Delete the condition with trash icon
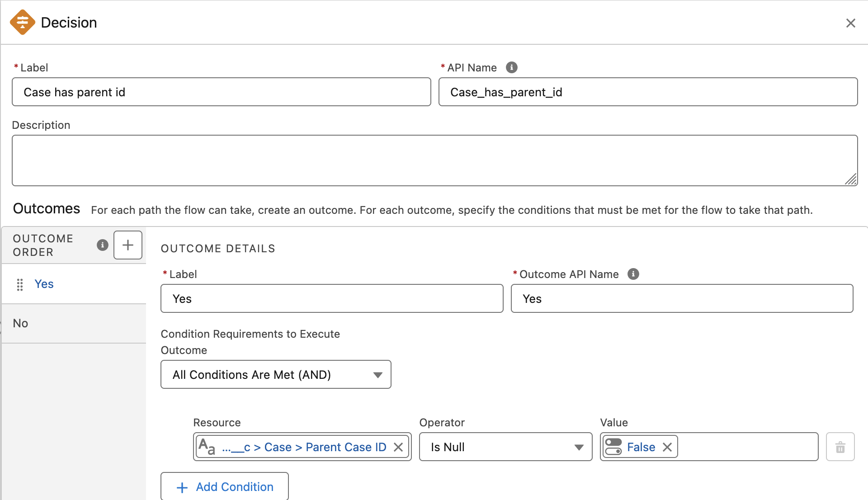 [x=840, y=447]
